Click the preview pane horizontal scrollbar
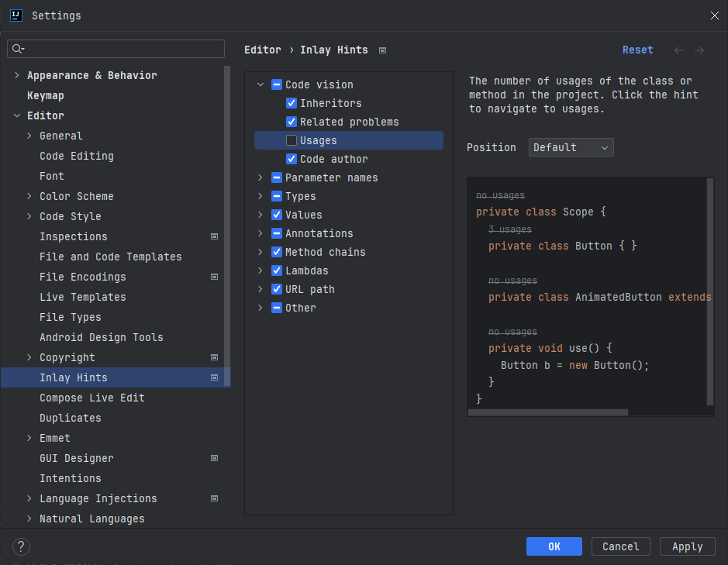 [x=548, y=412]
